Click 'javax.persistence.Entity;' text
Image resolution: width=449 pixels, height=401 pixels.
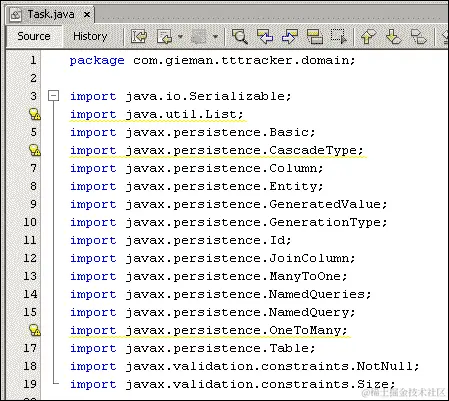click(224, 186)
